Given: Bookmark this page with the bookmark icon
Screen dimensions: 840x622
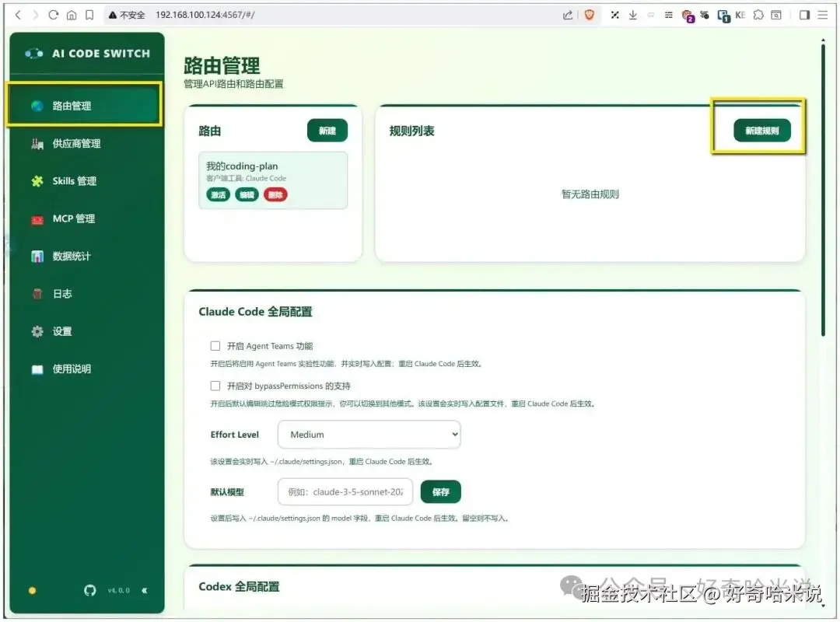Looking at the screenshot, I should (89, 15).
